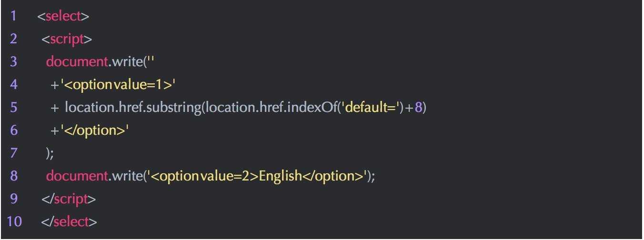Click the closing script tag
Viewport: 644px width, 240px height.
(69, 199)
